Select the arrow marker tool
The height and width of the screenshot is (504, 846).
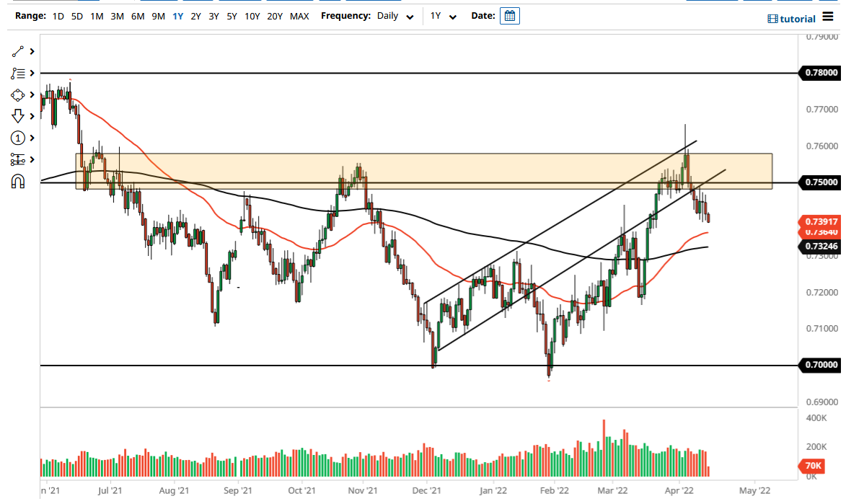tap(16, 116)
